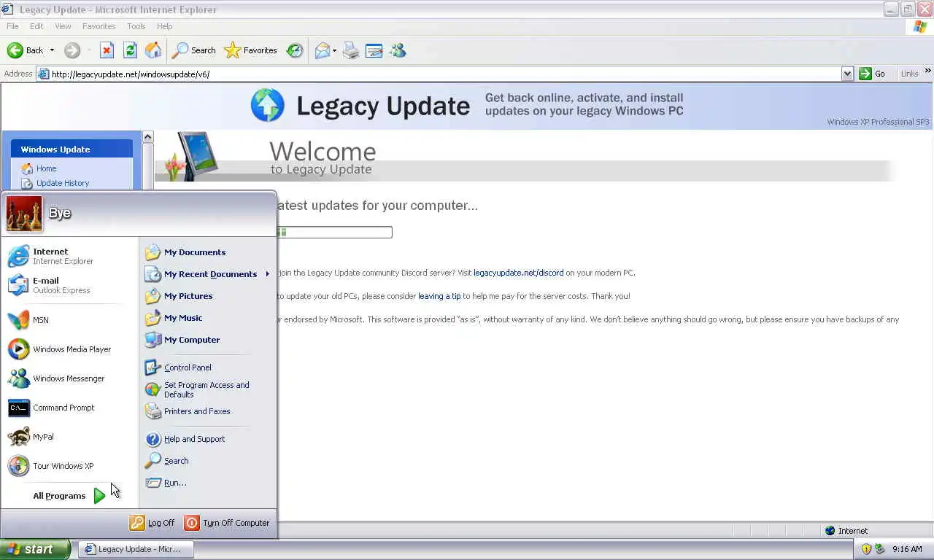Screen dimensions: 934x560
Task: Launch Windows Messenger from Start menu
Action: coord(70,378)
